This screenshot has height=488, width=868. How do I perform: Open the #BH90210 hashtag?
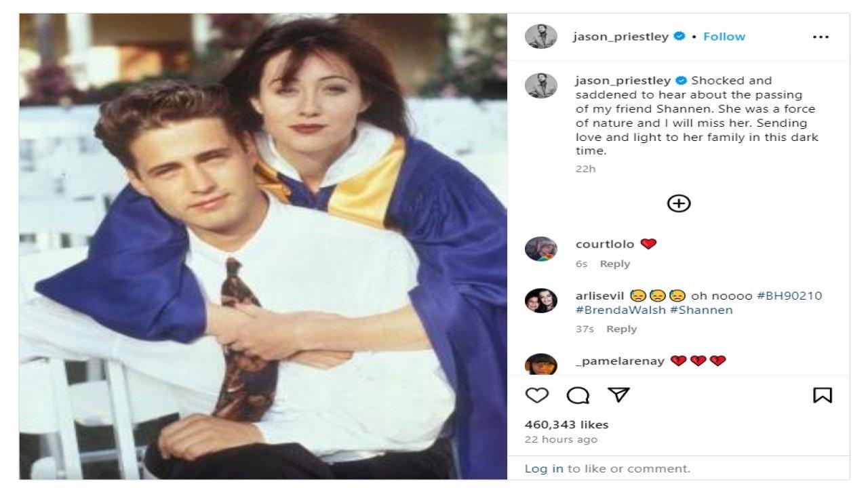(789, 296)
